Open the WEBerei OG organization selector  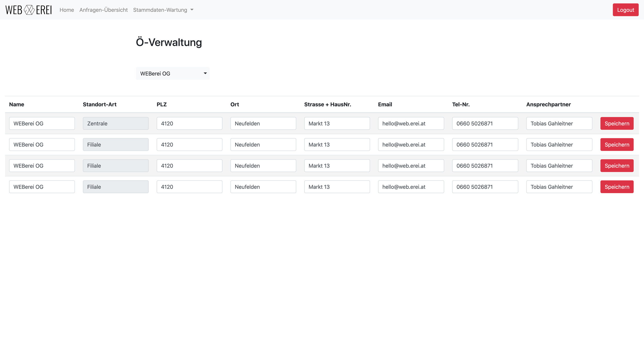(173, 73)
